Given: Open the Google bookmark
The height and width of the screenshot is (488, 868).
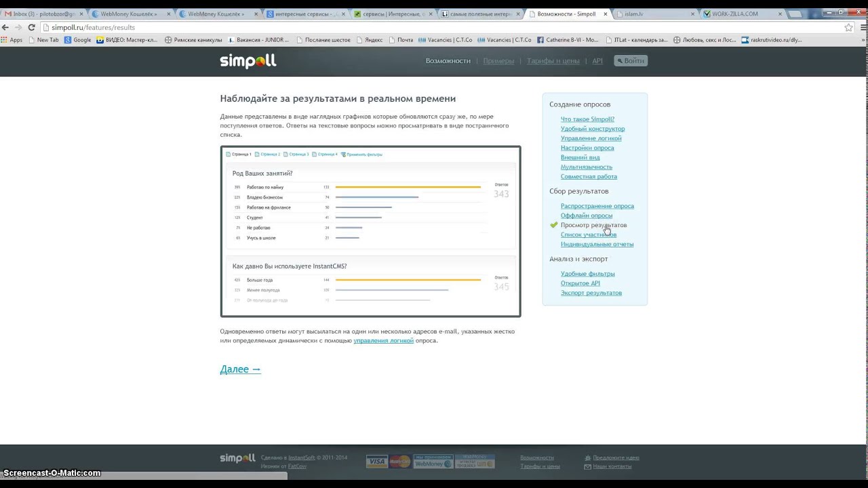Looking at the screenshot, I should [78, 40].
